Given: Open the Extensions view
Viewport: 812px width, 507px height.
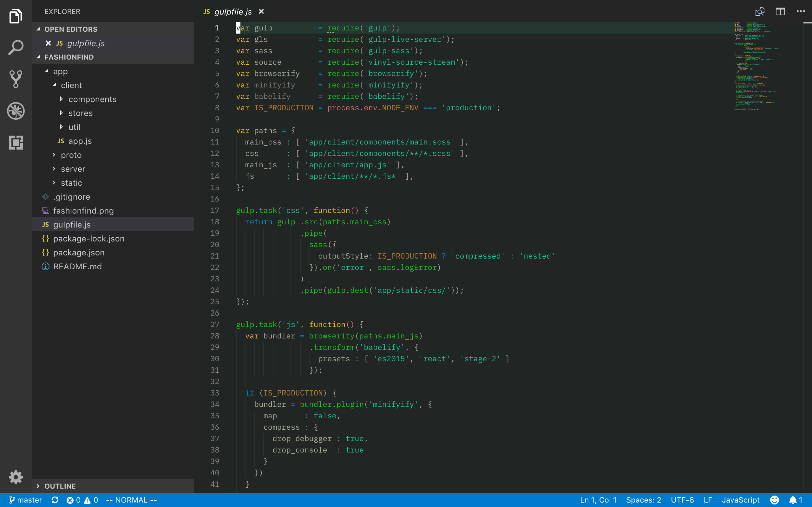Looking at the screenshot, I should coord(16,143).
